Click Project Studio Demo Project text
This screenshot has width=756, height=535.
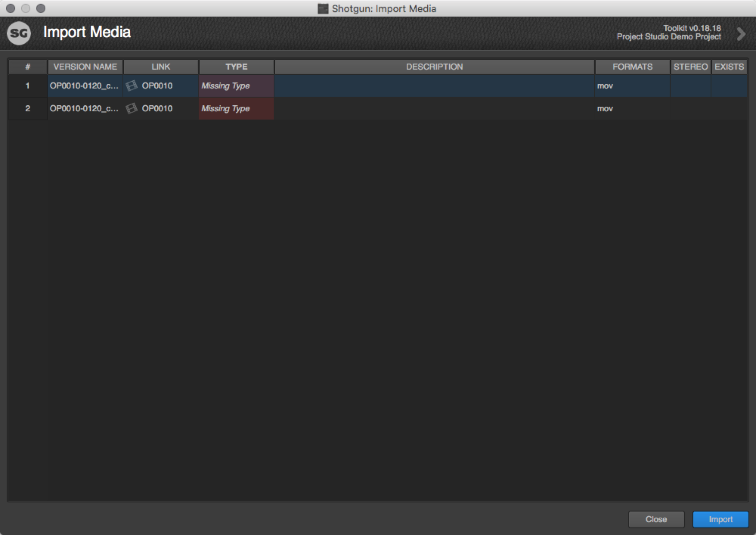tap(669, 37)
